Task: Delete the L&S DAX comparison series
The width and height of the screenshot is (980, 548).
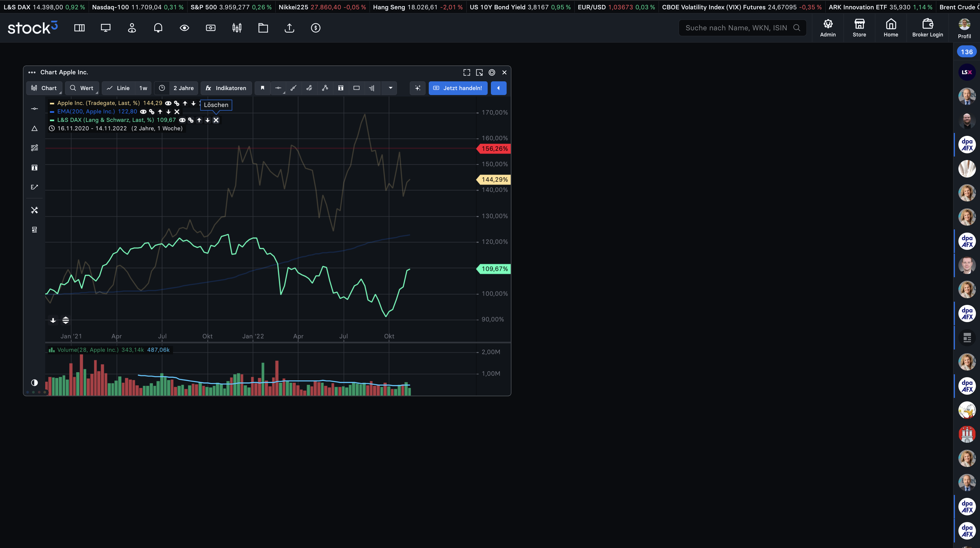Action: 216,120
